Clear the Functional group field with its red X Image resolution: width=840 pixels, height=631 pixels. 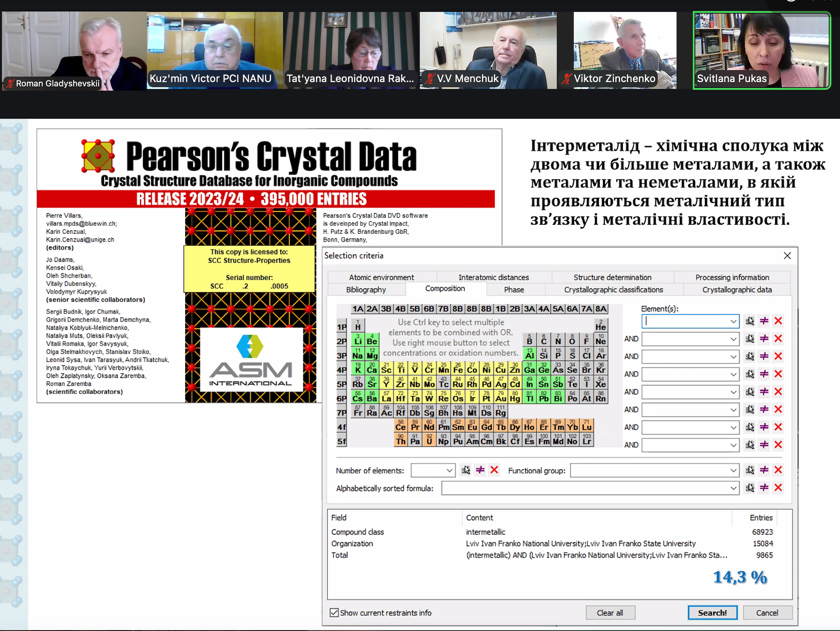(778, 470)
